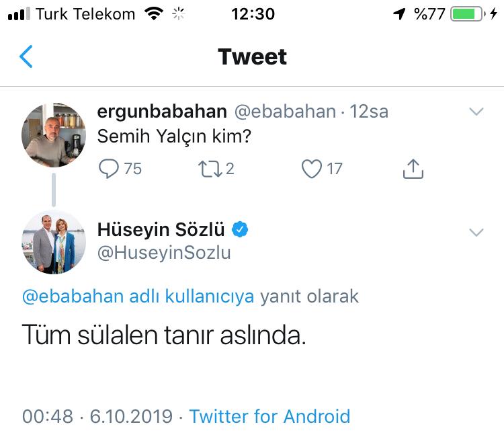This screenshot has width=504, height=439.
Task: Open the @HuseyinSozlu handle
Action: (x=164, y=253)
